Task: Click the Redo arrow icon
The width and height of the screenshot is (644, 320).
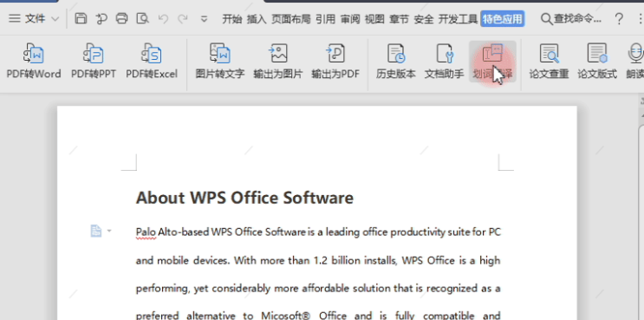Action: 183,18
